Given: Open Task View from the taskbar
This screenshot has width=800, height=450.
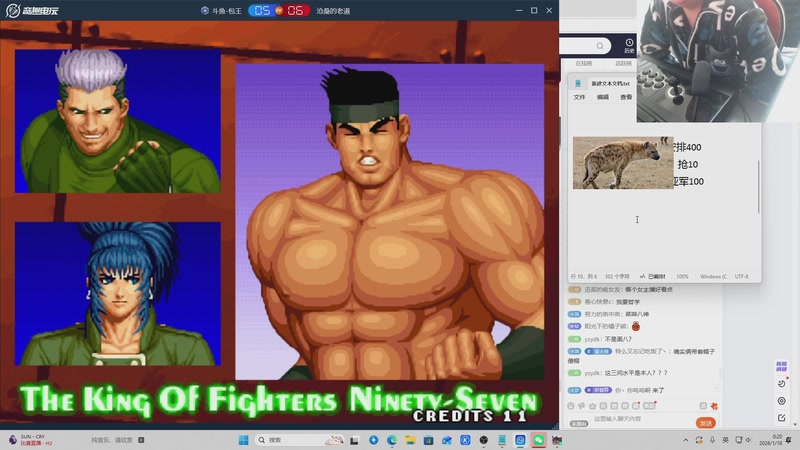Looking at the screenshot, I should pyautogui.click(x=354, y=440).
